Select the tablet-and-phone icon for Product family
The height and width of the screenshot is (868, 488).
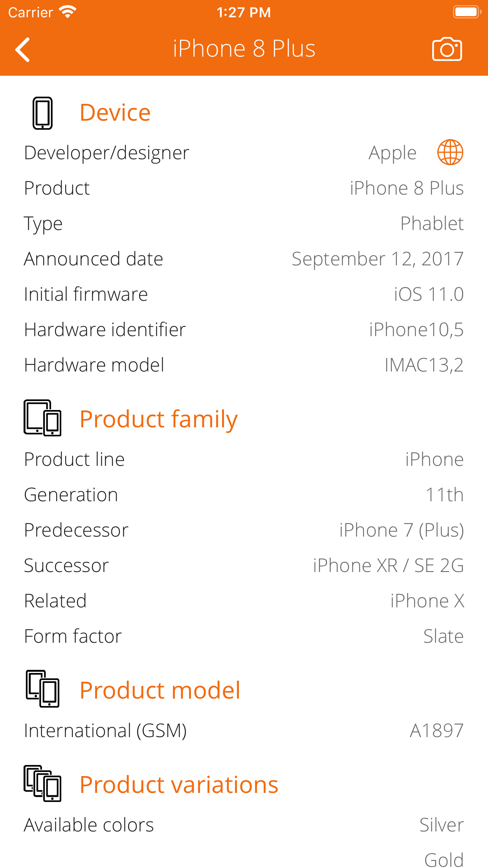tap(42, 418)
